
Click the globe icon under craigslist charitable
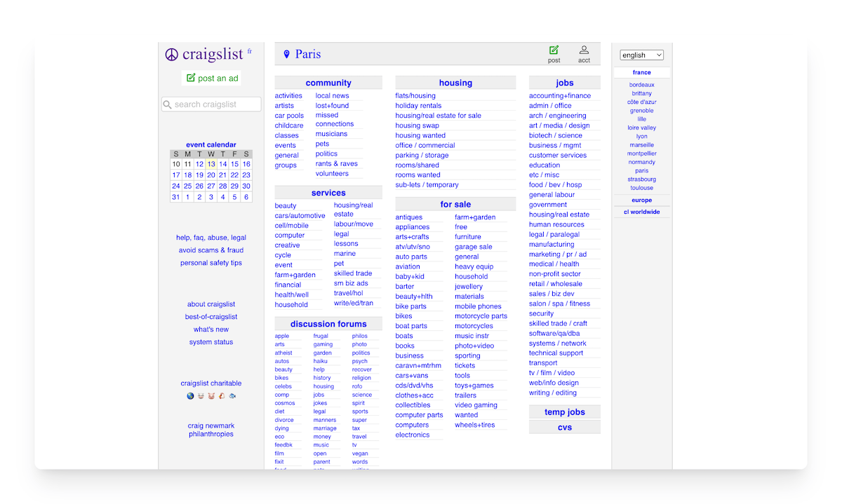(x=190, y=396)
